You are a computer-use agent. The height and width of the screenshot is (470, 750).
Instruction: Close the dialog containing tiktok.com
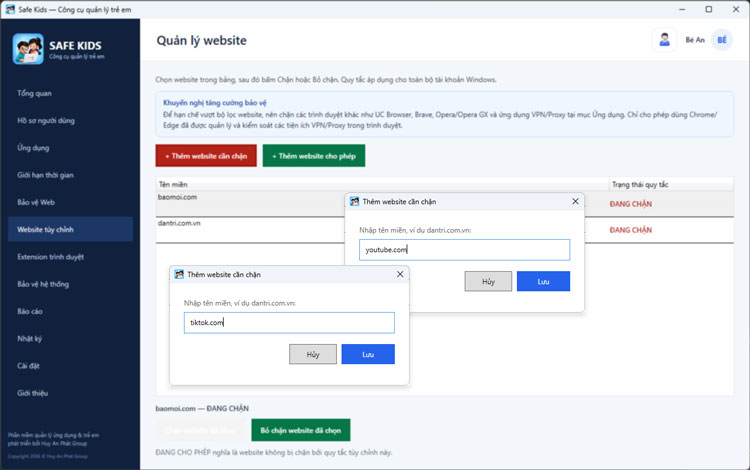pos(400,274)
